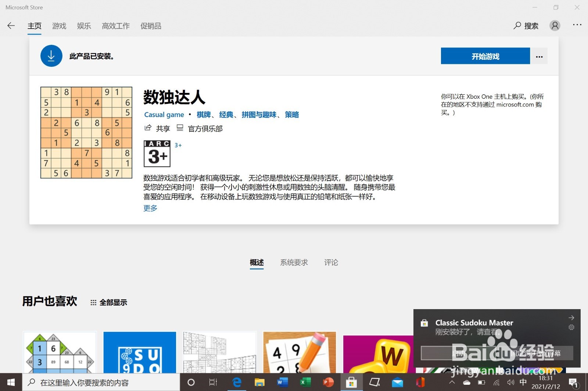The height and width of the screenshot is (391, 588).
Task: Click the 3+ rating link
Action: (x=178, y=145)
